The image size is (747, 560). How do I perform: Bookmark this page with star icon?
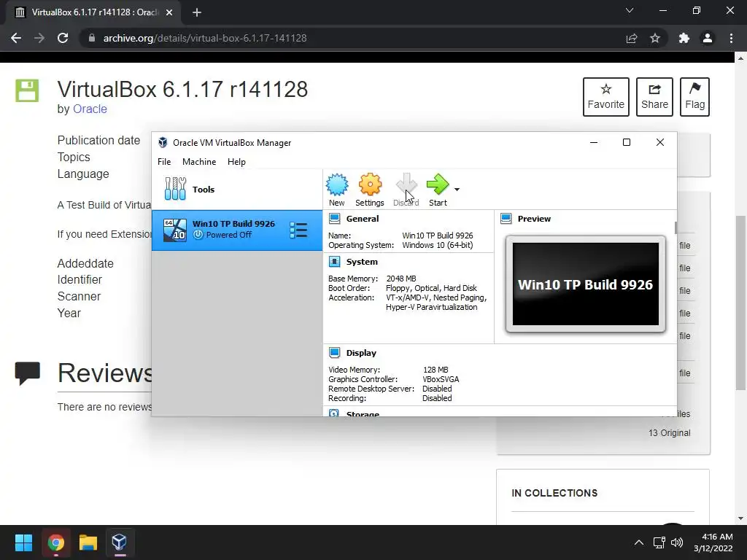tap(655, 38)
